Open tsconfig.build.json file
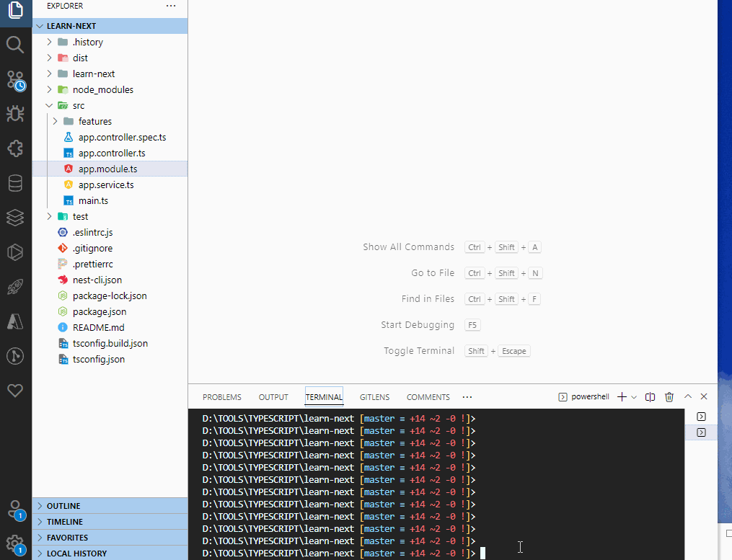The image size is (732, 560). click(x=110, y=344)
